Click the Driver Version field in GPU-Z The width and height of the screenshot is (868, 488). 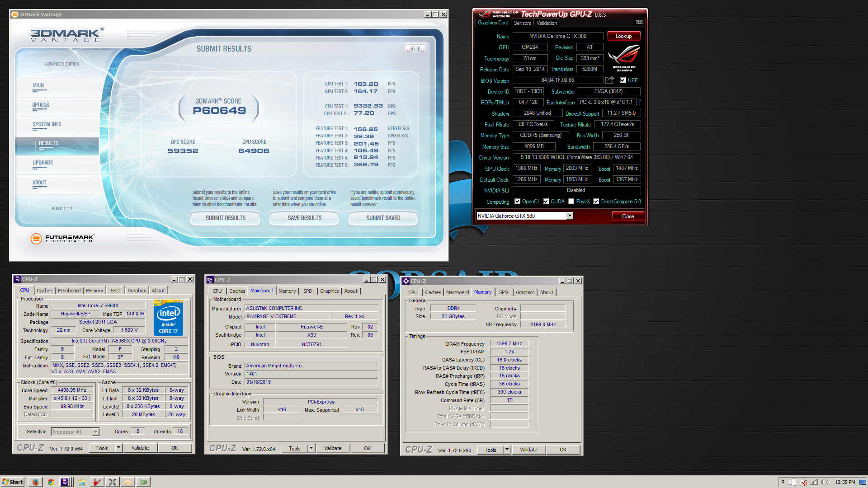pos(576,157)
